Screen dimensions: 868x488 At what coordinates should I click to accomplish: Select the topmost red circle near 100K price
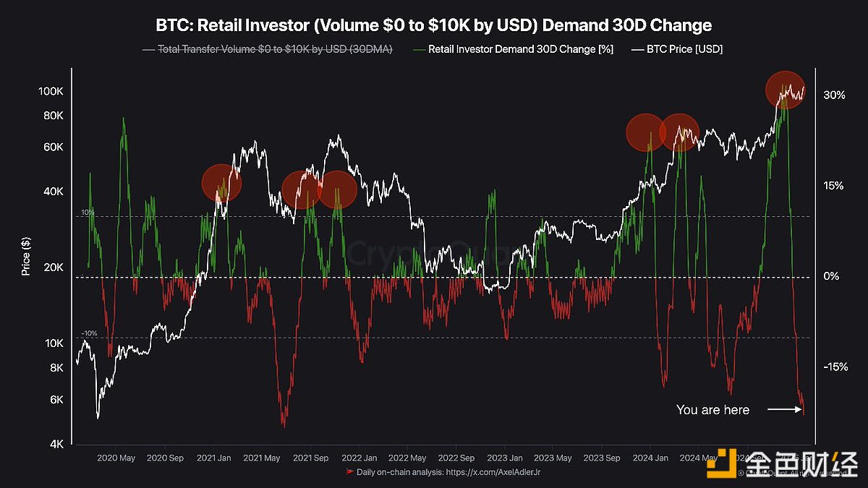786,90
